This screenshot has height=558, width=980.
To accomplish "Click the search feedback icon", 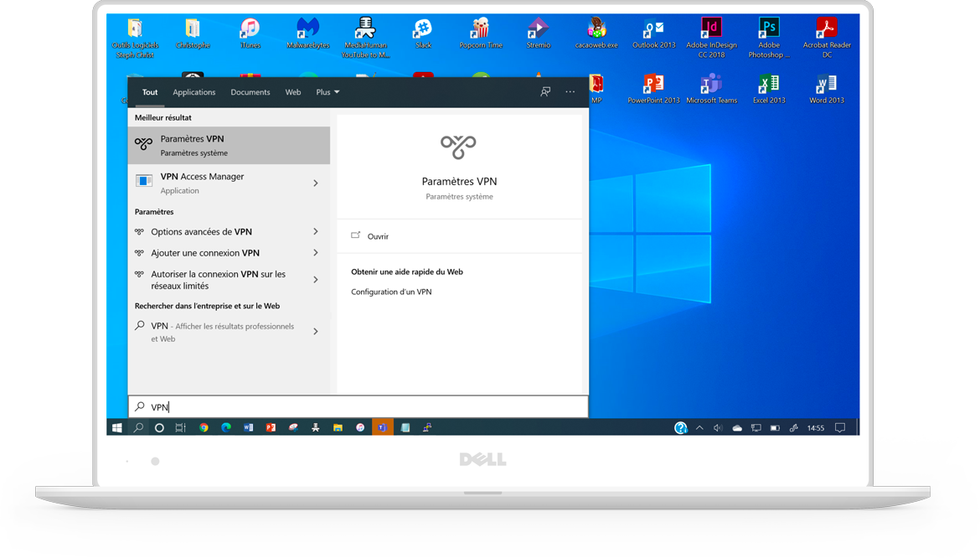I will [x=545, y=92].
